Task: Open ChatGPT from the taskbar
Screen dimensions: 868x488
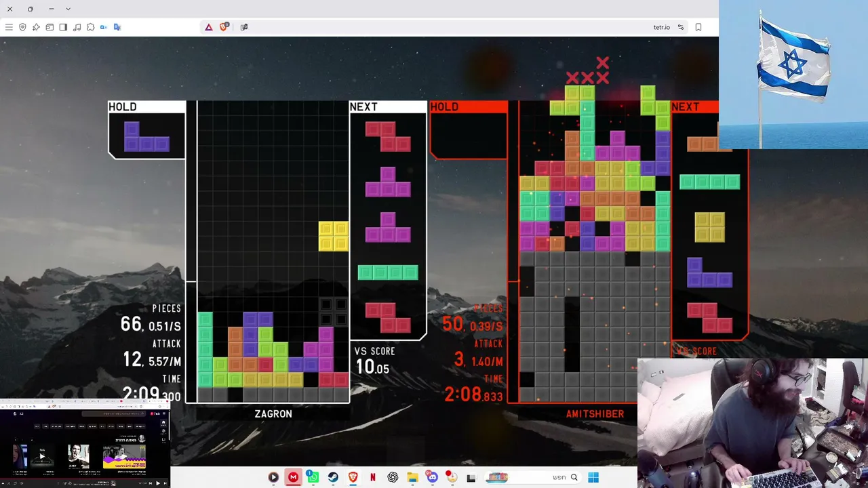Action: (x=393, y=477)
